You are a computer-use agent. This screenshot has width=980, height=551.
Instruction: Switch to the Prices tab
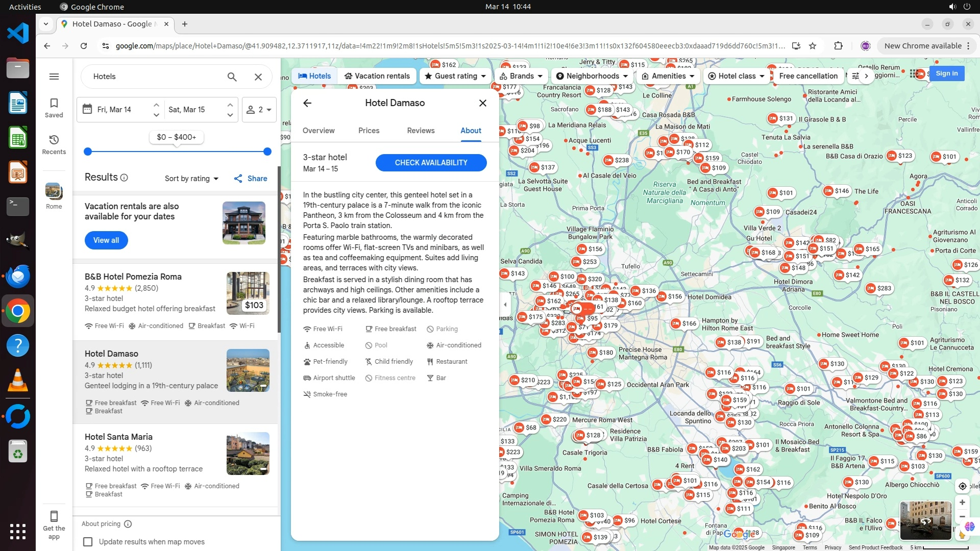click(x=369, y=131)
